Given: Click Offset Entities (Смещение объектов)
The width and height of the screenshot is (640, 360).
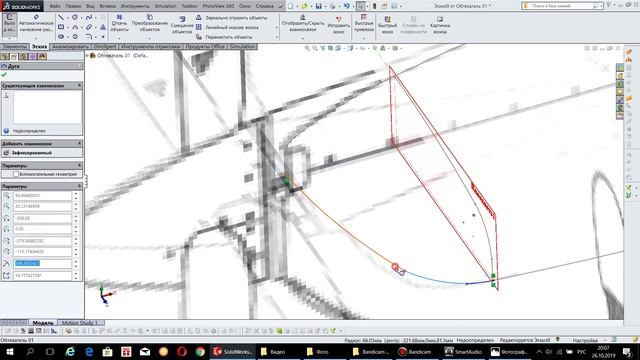Looking at the screenshot, I should click(x=182, y=25).
